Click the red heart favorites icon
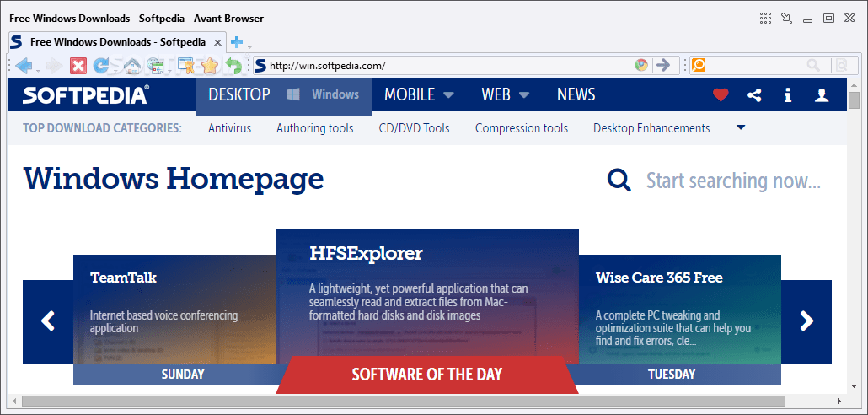The width and height of the screenshot is (868, 415). (x=721, y=95)
